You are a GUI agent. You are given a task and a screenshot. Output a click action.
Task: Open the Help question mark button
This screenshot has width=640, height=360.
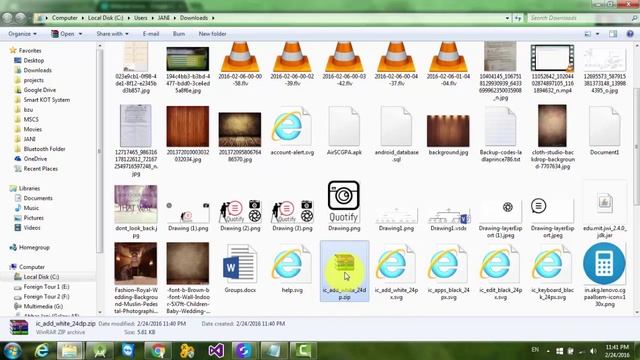pos(630,34)
